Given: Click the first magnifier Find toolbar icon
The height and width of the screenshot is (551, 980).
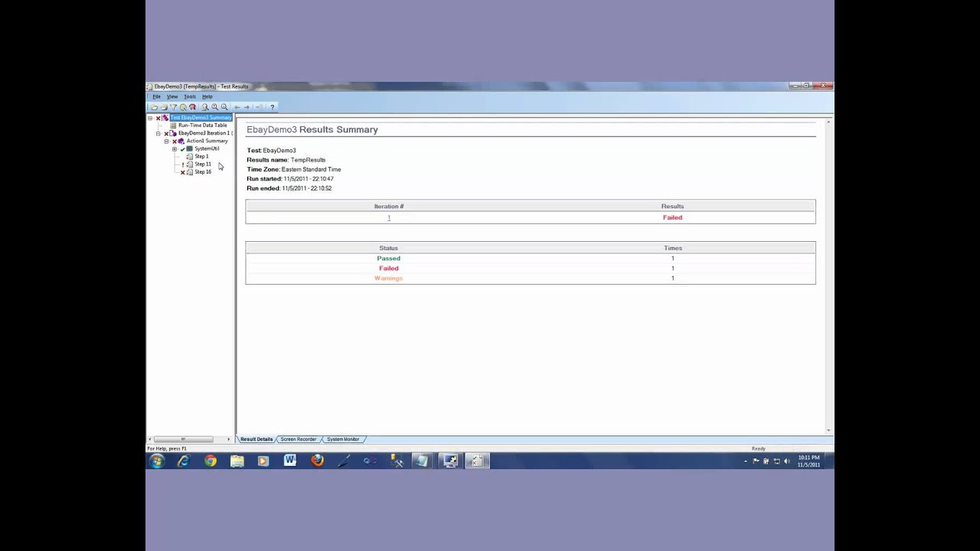Looking at the screenshot, I should 205,107.
